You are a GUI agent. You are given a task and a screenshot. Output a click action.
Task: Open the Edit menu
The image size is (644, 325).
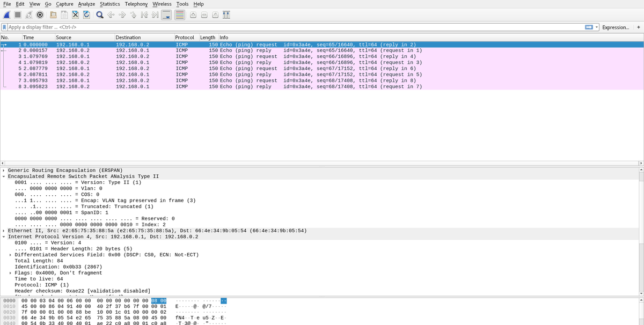point(20,4)
